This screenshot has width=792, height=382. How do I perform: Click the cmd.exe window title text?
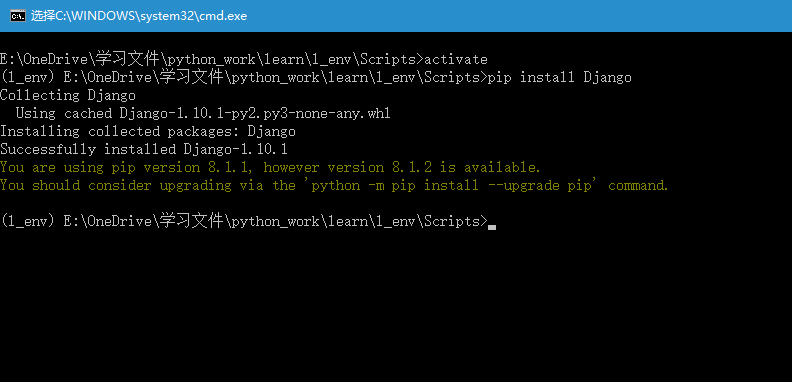coord(139,16)
